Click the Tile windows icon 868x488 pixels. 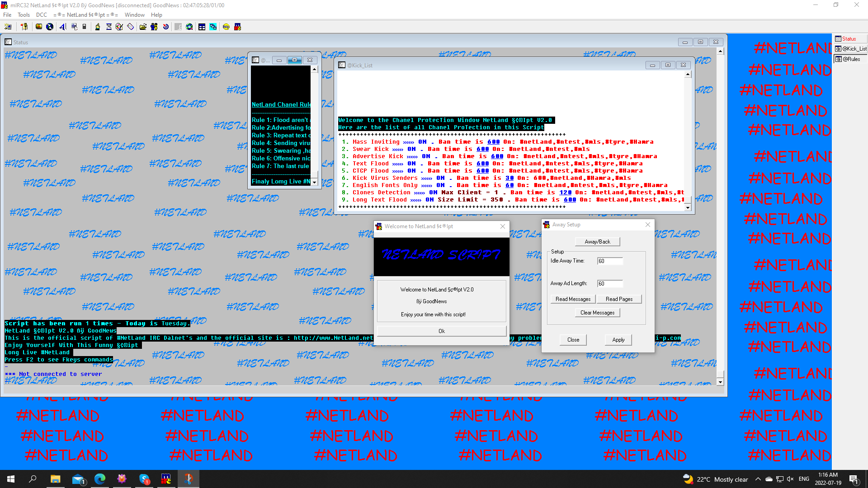(x=202, y=27)
